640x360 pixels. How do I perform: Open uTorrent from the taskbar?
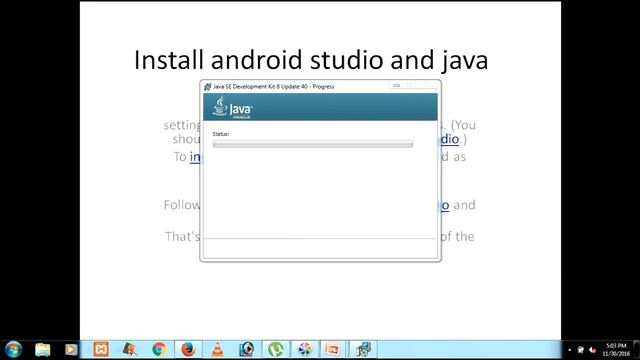tap(276, 349)
